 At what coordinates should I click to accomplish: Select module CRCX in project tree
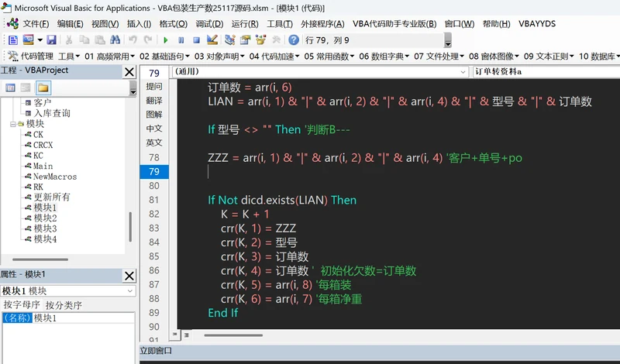(43, 145)
